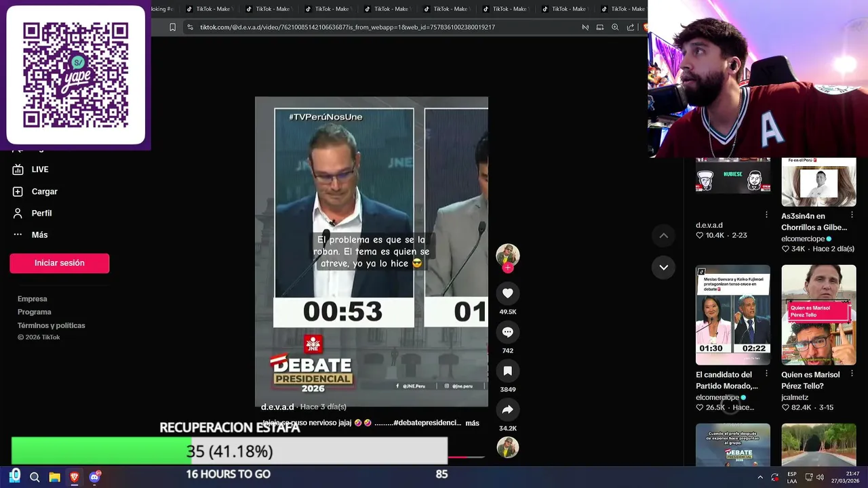Open thumbnail above As3sin4n en Chorrillos title
Viewport: 868px width, 488px height.
[818, 182]
